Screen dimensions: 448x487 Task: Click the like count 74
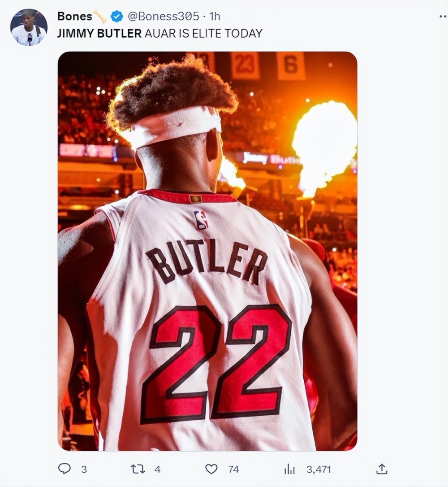click(x=233, y=470)
